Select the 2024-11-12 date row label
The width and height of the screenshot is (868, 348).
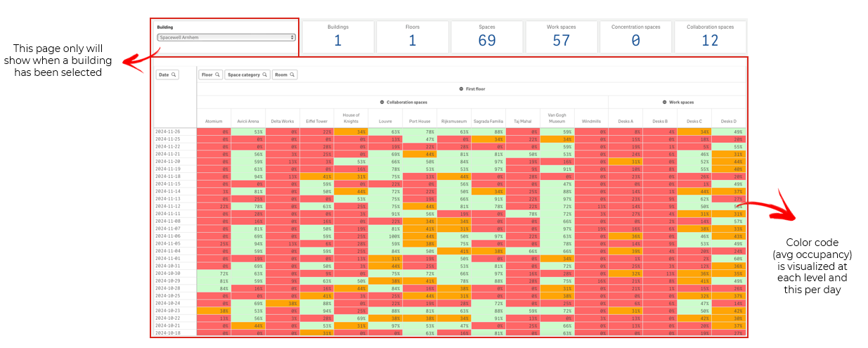tap(176, 206)
